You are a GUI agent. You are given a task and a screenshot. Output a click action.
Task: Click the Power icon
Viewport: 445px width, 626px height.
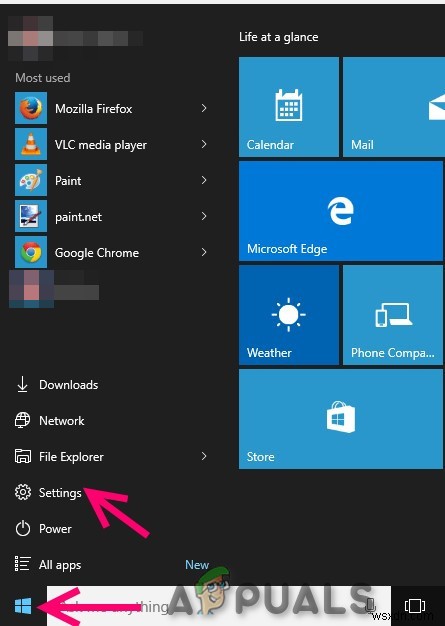pyautogui.click(x=23, y=529)
